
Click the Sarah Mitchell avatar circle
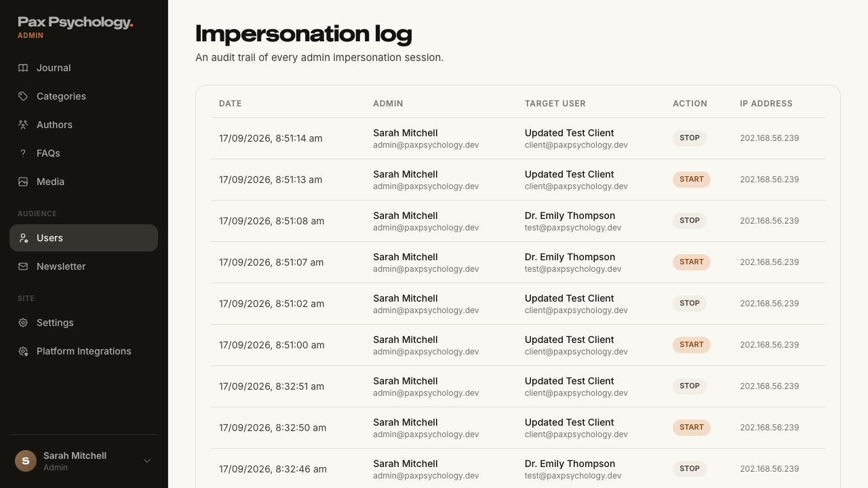(26, 461)
